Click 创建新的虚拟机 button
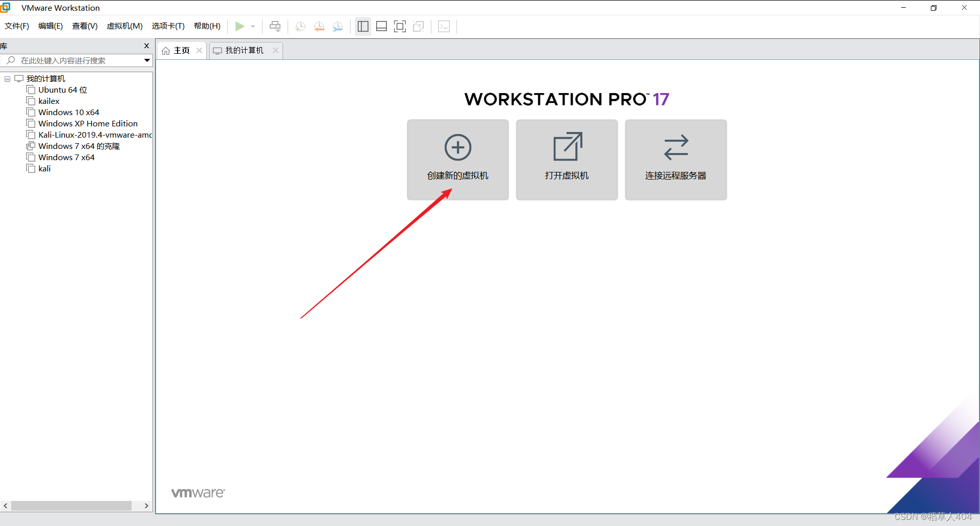980x526 pixels. [458, 160]
